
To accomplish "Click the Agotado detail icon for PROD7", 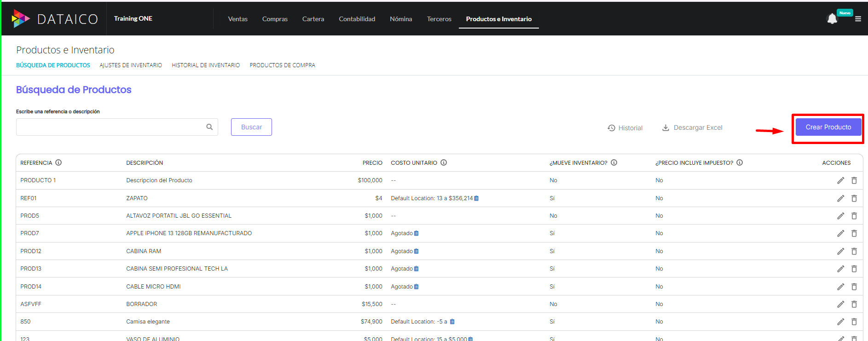I will point(416,233).
